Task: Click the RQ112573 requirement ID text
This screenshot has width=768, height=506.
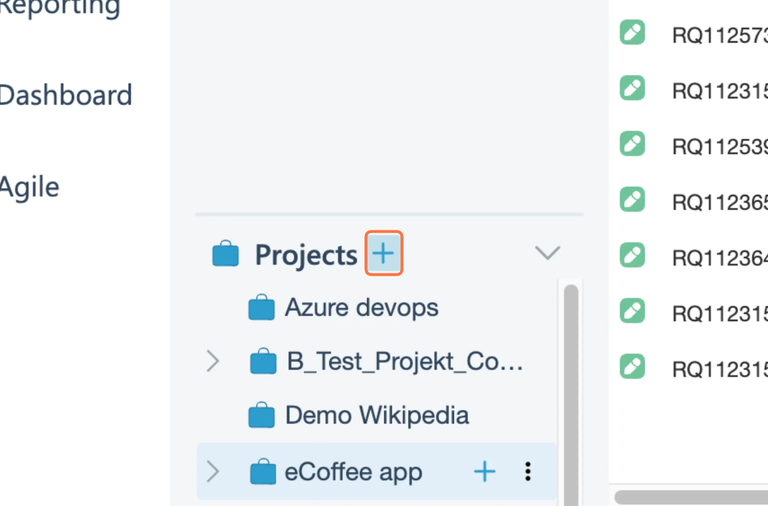Action: click(719, 36)
